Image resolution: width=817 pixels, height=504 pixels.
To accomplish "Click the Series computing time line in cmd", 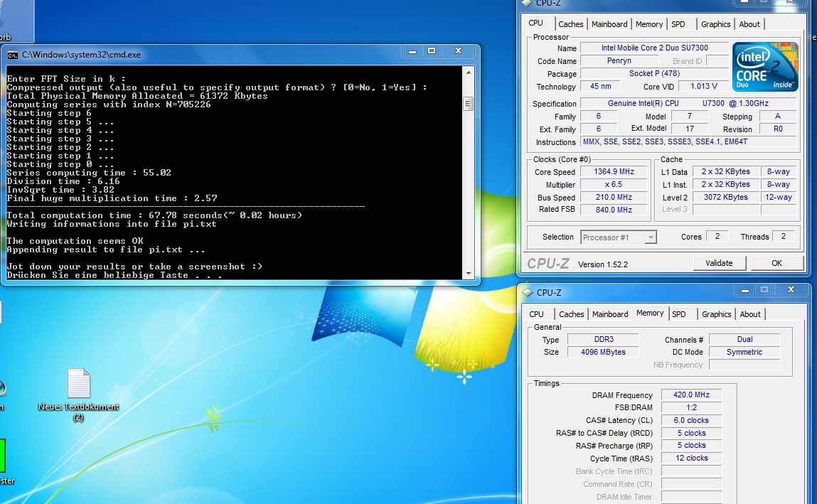I will click(89, 172).
